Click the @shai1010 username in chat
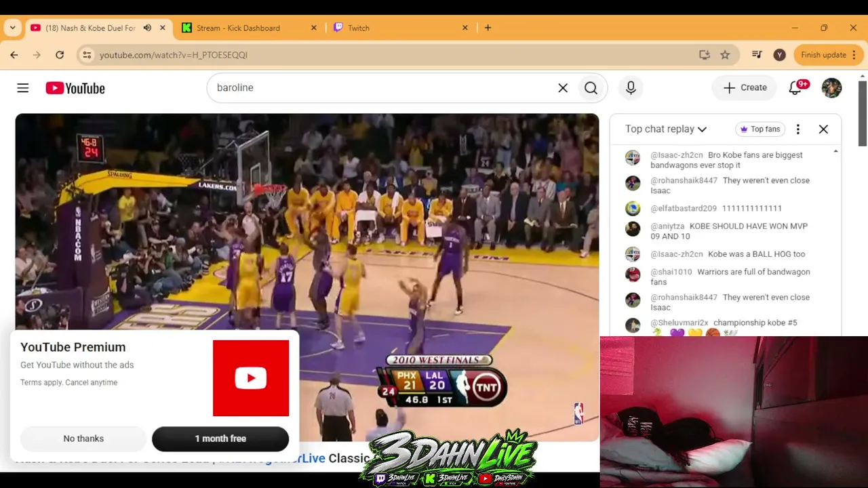 point(671,272)
